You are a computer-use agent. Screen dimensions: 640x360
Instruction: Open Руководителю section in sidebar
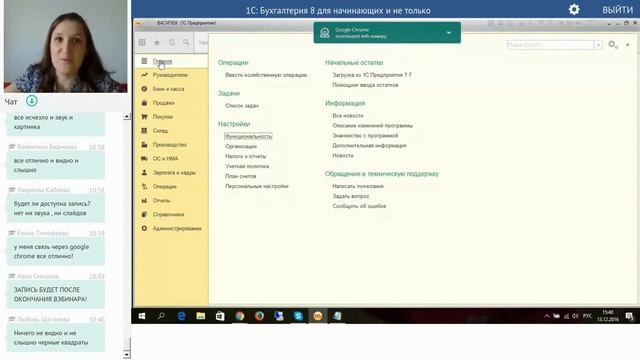[171, 75]
